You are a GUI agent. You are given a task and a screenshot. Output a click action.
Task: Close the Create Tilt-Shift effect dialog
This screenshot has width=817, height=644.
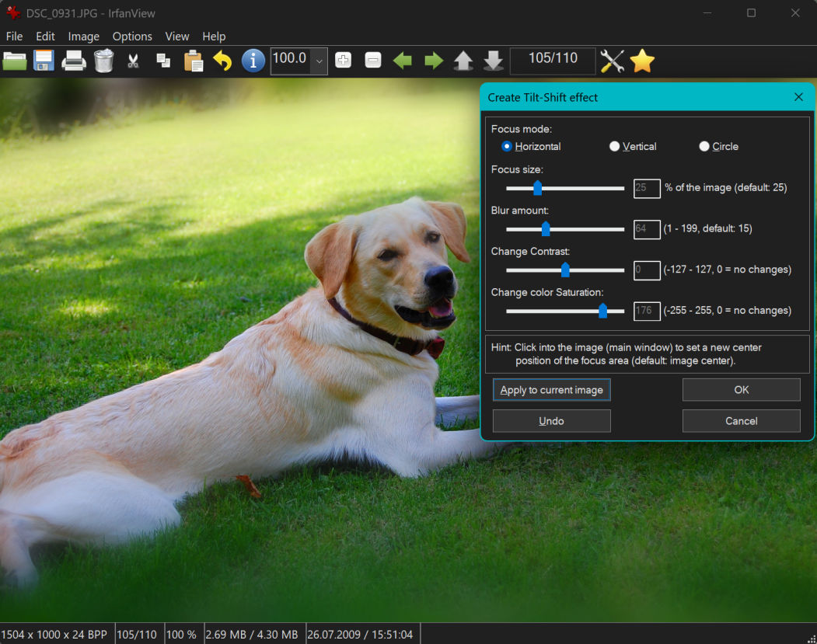[798, 97]
